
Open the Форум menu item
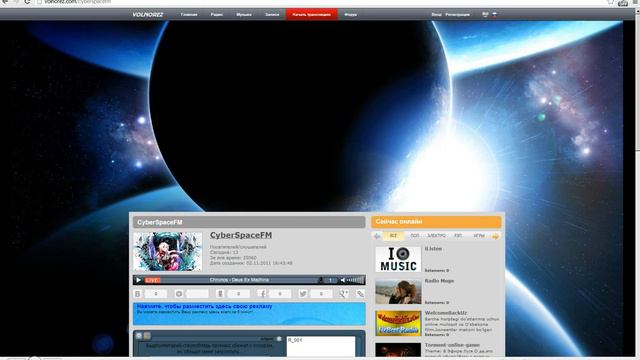coord(351,14)
